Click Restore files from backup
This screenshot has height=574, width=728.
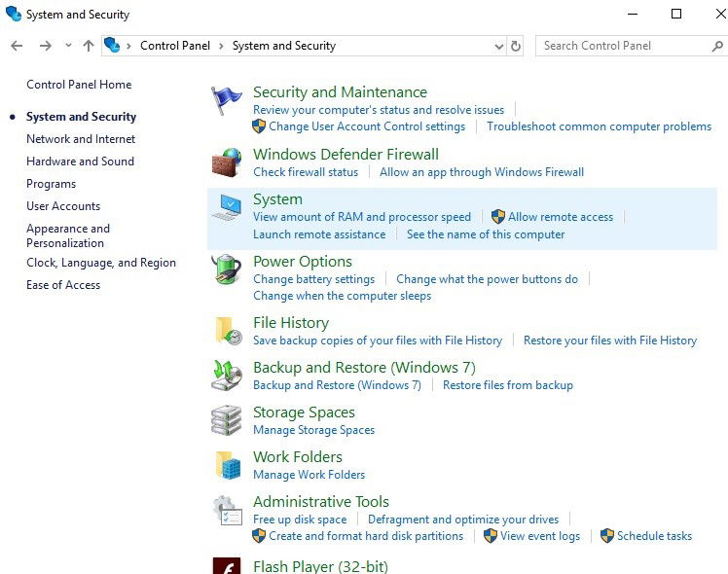click(x=508, y=385)
